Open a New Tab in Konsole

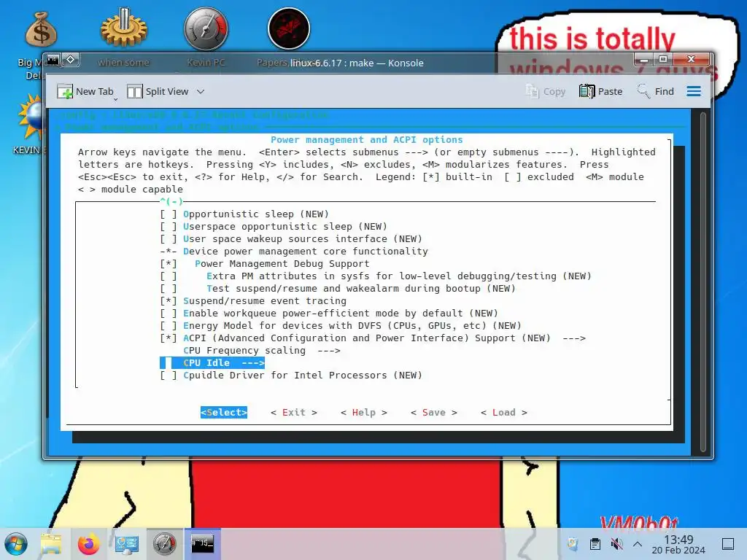tap(85, 91)
